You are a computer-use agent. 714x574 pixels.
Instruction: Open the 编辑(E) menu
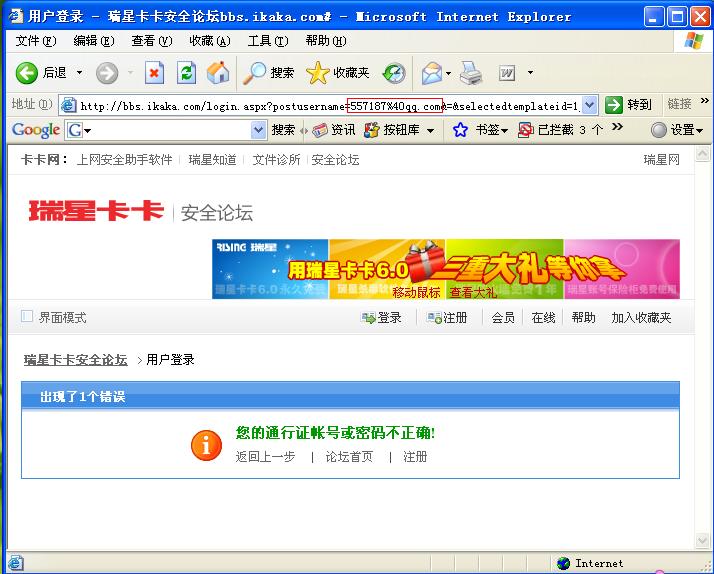94,41
